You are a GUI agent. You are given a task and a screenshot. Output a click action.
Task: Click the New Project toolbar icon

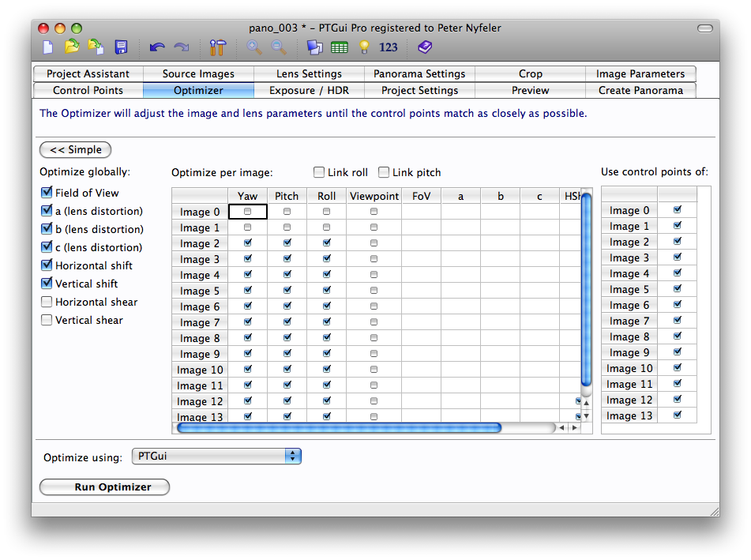pyautogui.click(x=48, y=47)
